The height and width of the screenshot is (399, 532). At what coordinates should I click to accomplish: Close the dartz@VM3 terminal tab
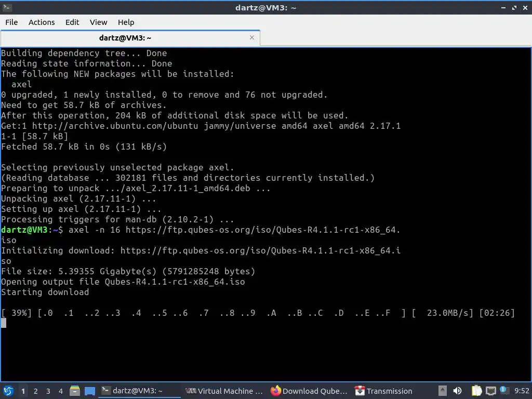[252, 37]
